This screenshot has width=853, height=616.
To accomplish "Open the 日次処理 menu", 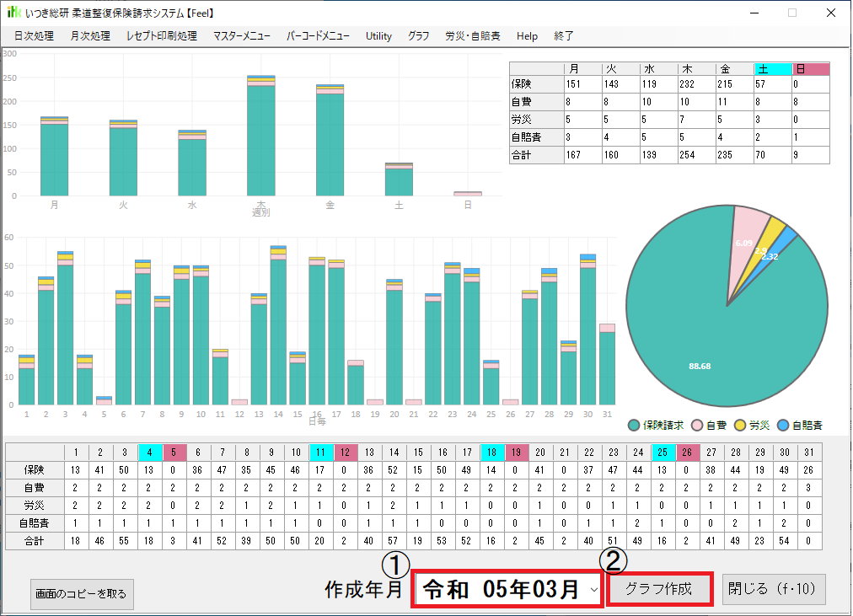I will (34, 36).
